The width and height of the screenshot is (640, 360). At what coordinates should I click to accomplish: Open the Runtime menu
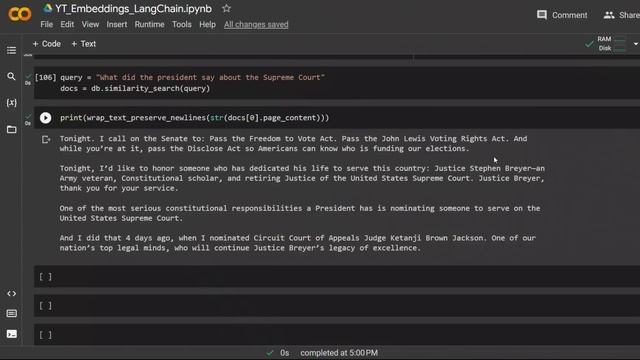coord(149,24)
